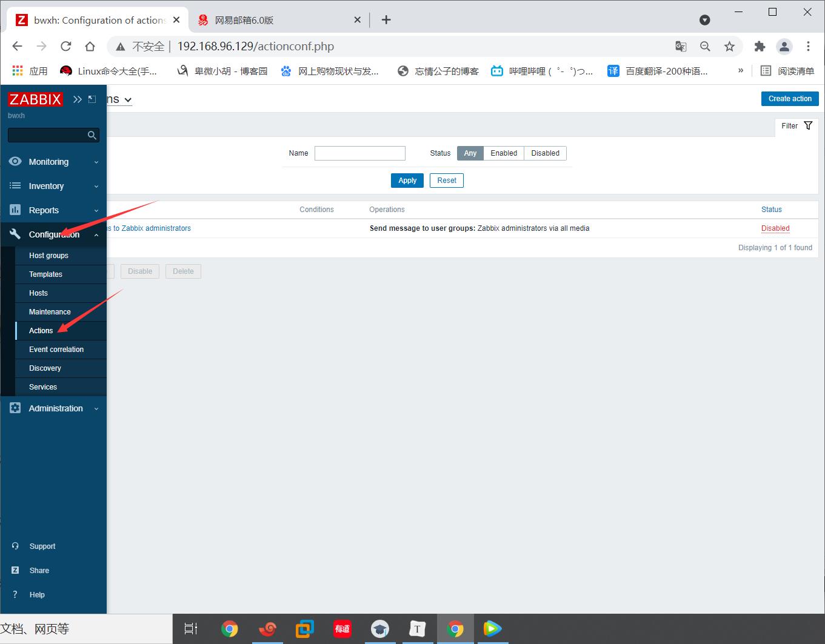Viewport: 825px width, 644px height.
Task: Click the Administration gear icon
Action: click(15, 408)
